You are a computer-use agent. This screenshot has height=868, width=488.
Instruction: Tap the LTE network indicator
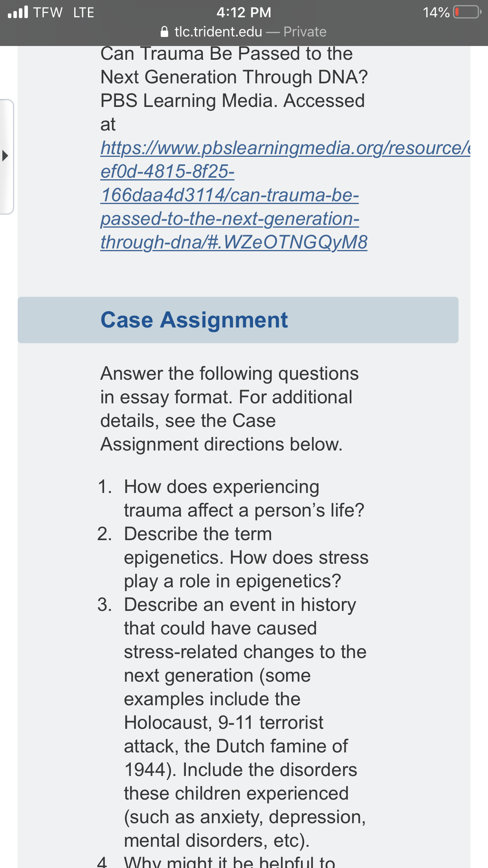[x=84, y=12]
